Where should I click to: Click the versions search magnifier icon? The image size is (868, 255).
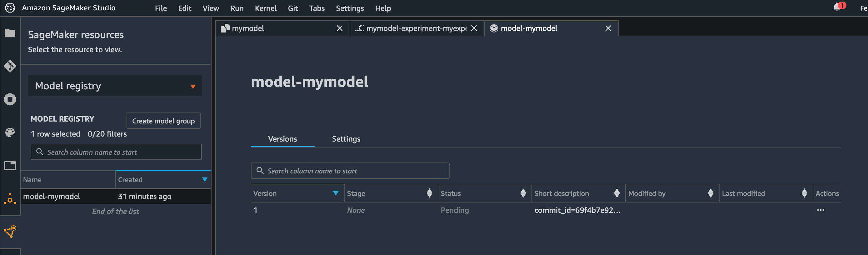pyautogui.click(x=260, y=170)
